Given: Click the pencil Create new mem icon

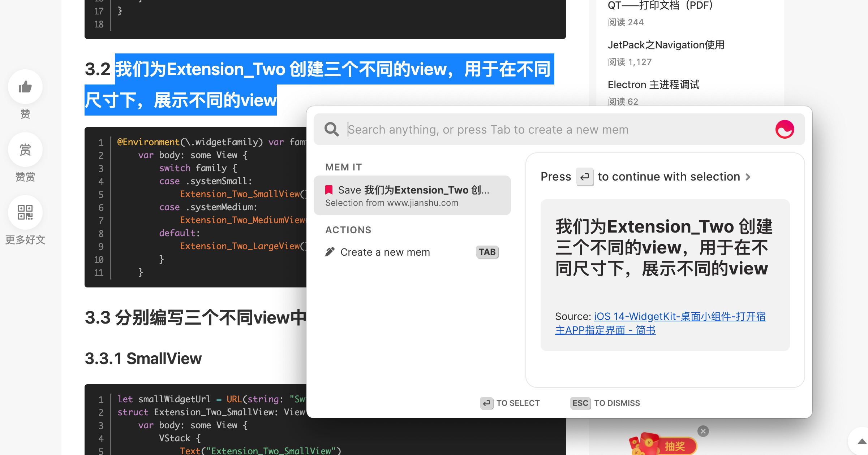Looking at the screenshot, I should point(330,252).
